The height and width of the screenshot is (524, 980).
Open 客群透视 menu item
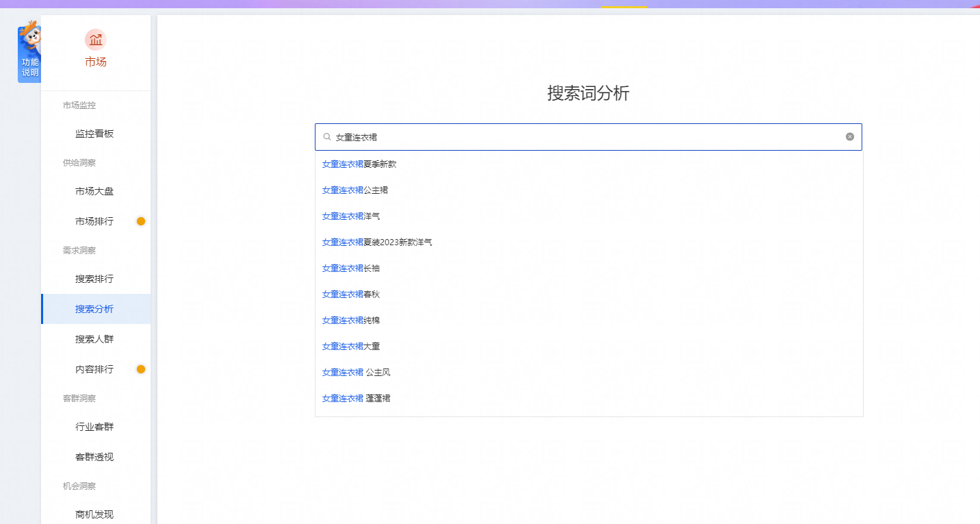click(94, 457)
